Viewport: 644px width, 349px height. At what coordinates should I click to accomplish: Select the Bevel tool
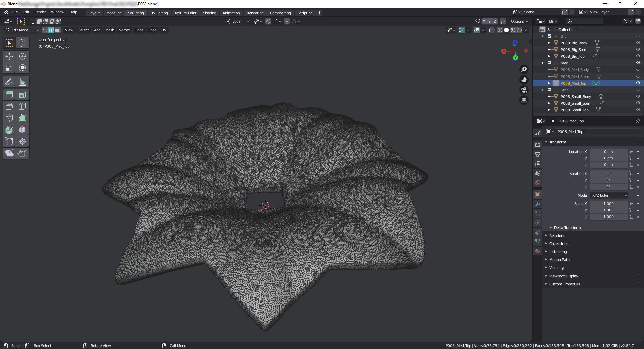pyautogui.click(x=9, y=107)
